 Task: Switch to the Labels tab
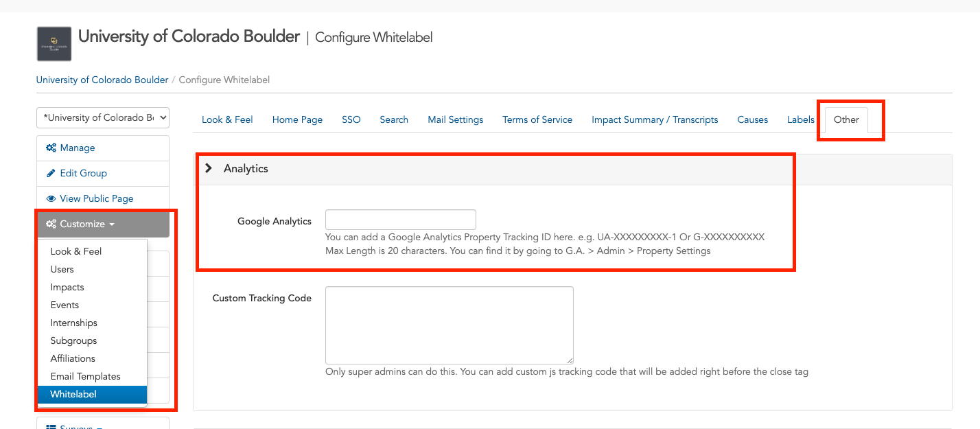pyautogui.click(x=801, y=119)
